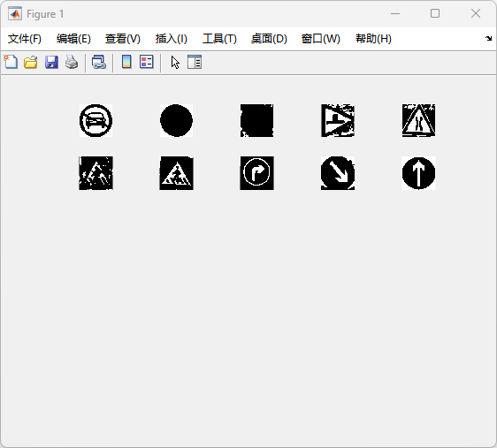Select the no-motor-vehicles sign image
The height and width of the screenshot is (448, 497).
(96, 121)
